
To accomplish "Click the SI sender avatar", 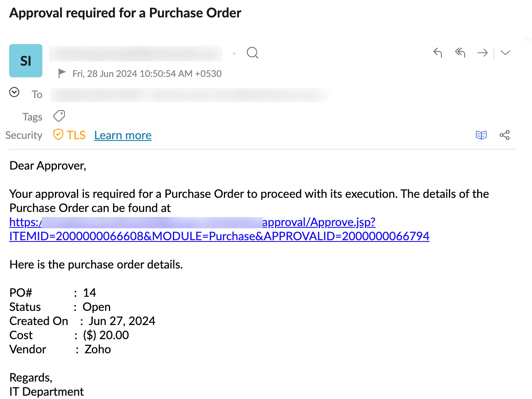I will pos(26,61).
